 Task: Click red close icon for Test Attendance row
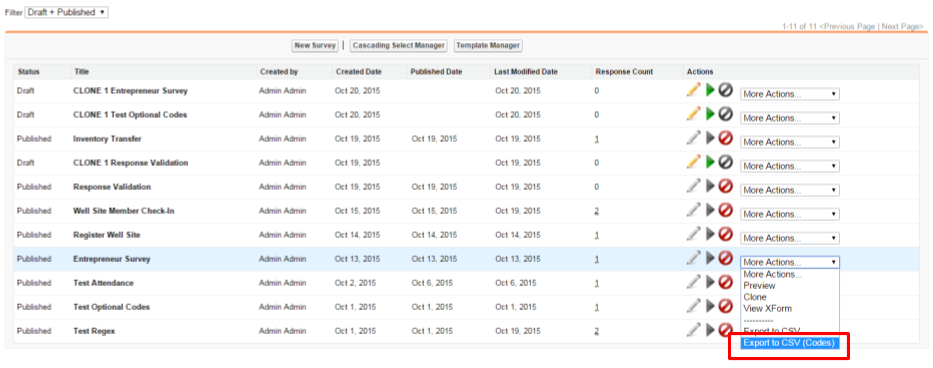click(725, 282)
